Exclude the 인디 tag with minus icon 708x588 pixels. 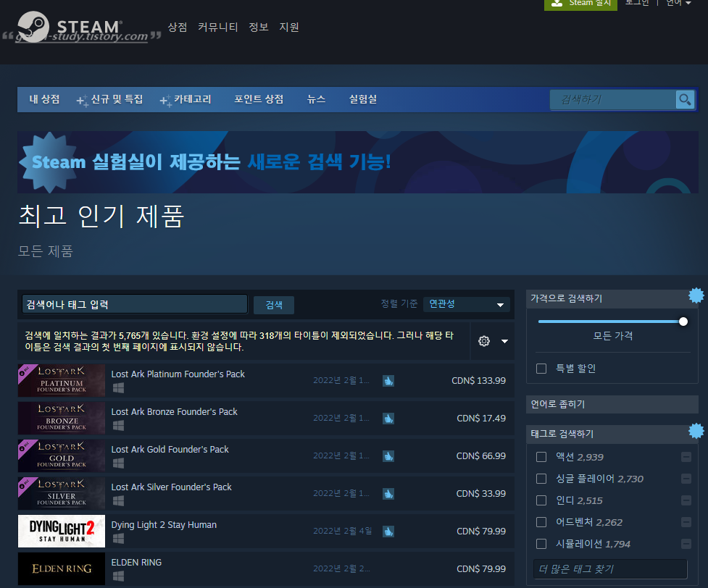[686, 500]
